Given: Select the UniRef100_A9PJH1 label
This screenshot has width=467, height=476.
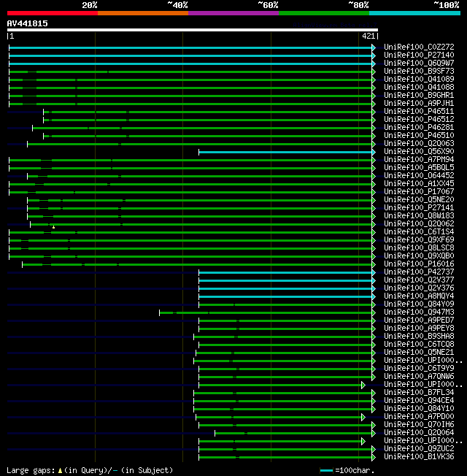Looking at the screenshot, I should pyautogui.click(x=419, y=103).
